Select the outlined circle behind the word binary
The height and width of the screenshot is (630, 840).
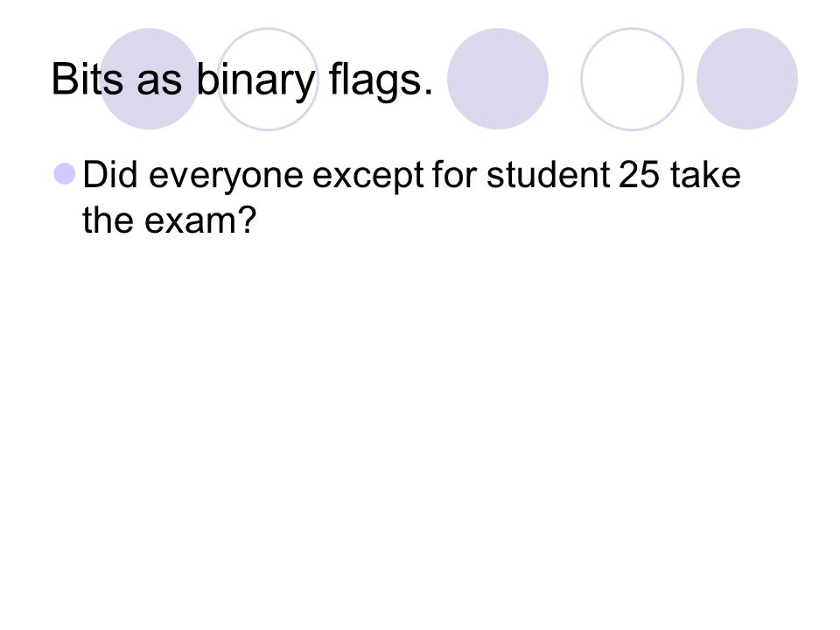268,79
